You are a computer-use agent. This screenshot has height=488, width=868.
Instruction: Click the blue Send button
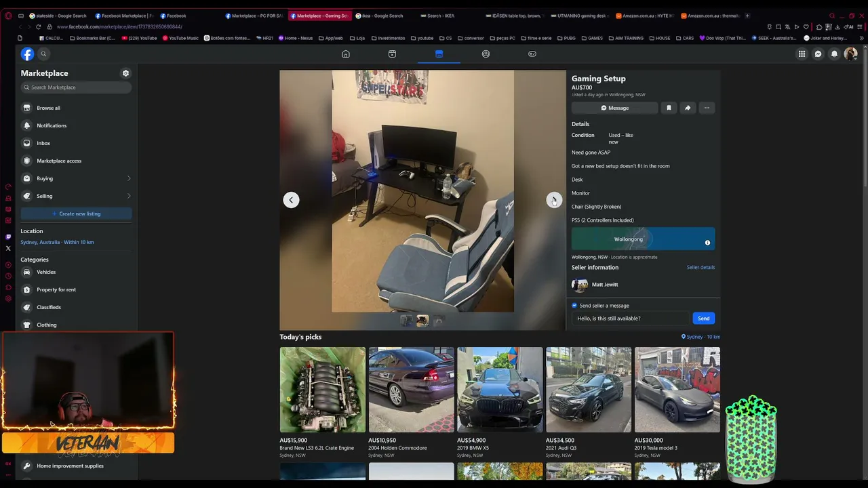click(704, 319)
